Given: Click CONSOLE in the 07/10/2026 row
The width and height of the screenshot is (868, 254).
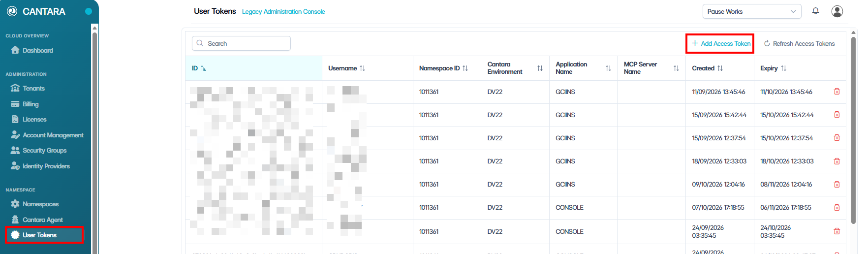Looking at the screenshot, I should [x=569, y=208].
